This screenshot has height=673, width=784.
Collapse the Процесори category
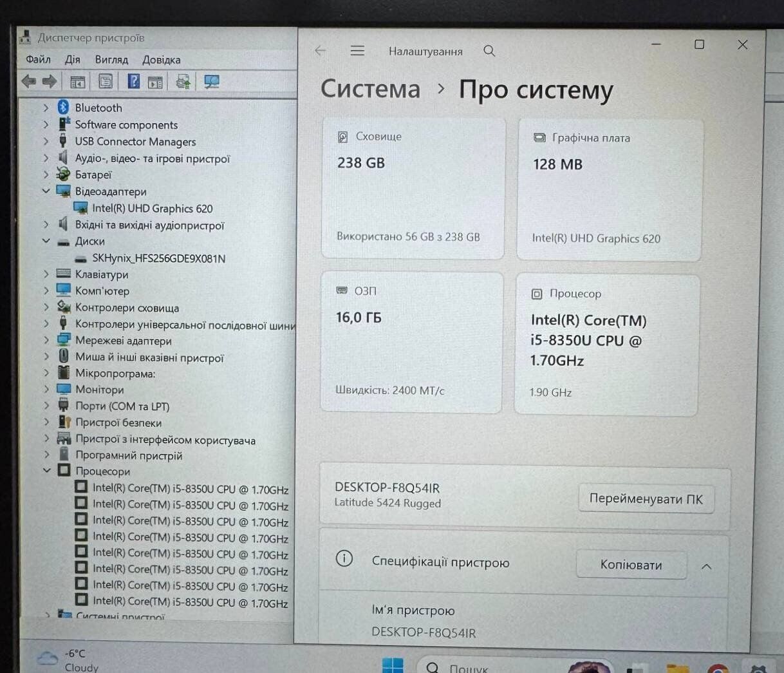click(x=46, y=471)
